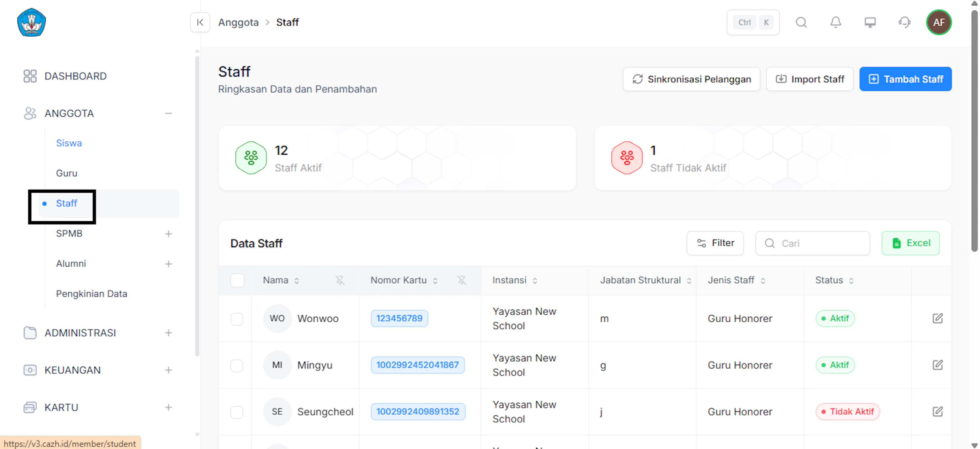
Task: Open the AF user avatar menu
Action: coord(939,22)
